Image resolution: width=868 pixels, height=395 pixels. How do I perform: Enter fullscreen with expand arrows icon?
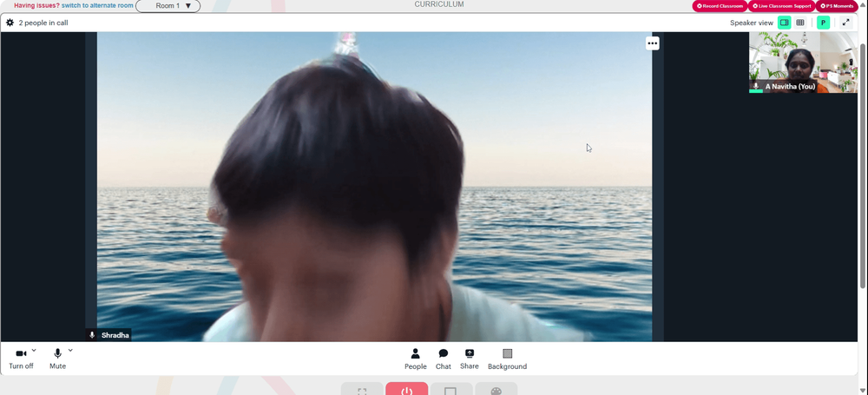coord(845,23)
